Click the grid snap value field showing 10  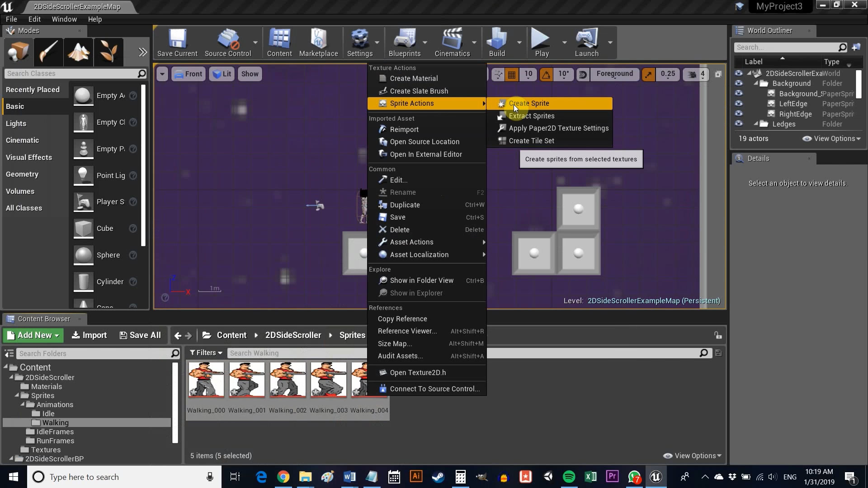pos(528,74)
